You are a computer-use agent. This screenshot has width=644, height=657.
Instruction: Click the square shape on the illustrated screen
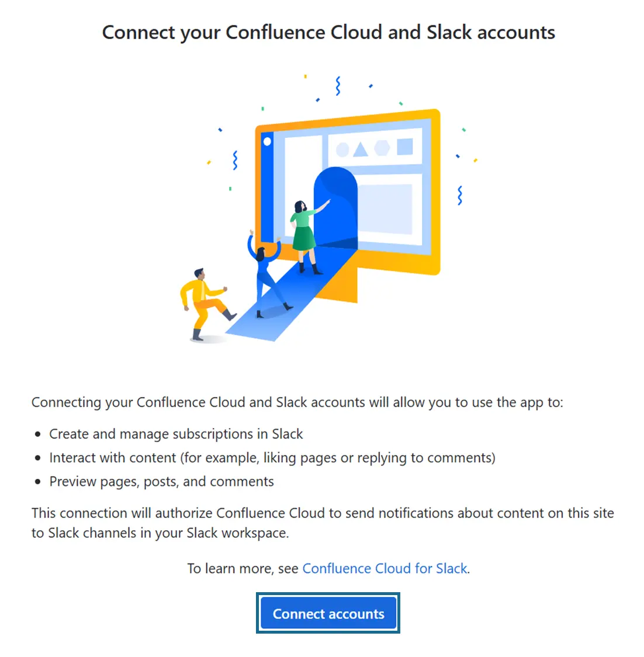click(405, 147)
